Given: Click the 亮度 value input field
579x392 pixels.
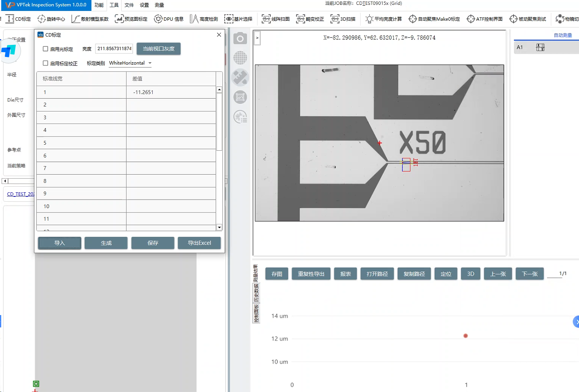Looking at the screenshot, I should (x=114, y=48).
